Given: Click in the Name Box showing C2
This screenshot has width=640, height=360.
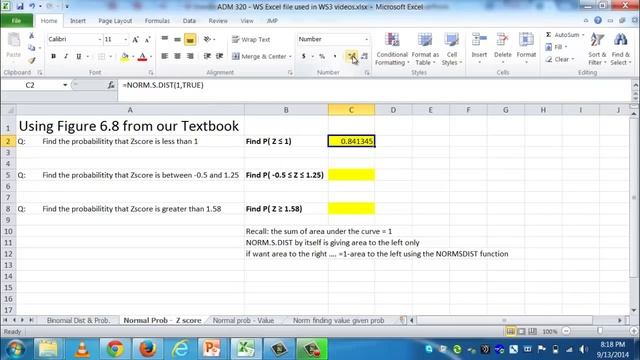Looking at the screenshot, I should click(31, 85).
